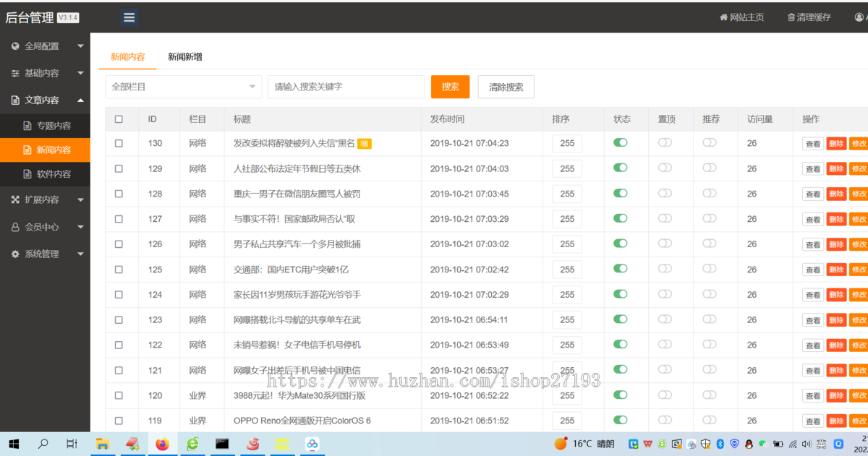
Task: Click 删除 for row 129
Action: [x=836, y=169]
